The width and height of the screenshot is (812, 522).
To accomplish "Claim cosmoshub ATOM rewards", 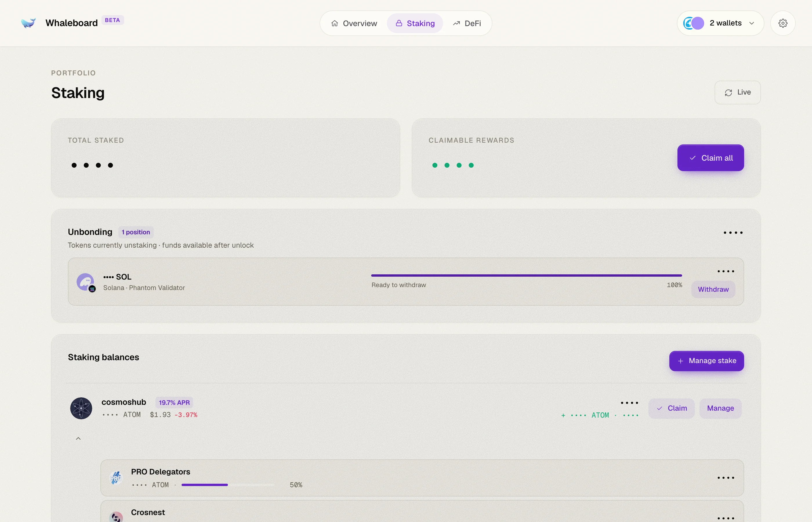I will click(671, 408).
